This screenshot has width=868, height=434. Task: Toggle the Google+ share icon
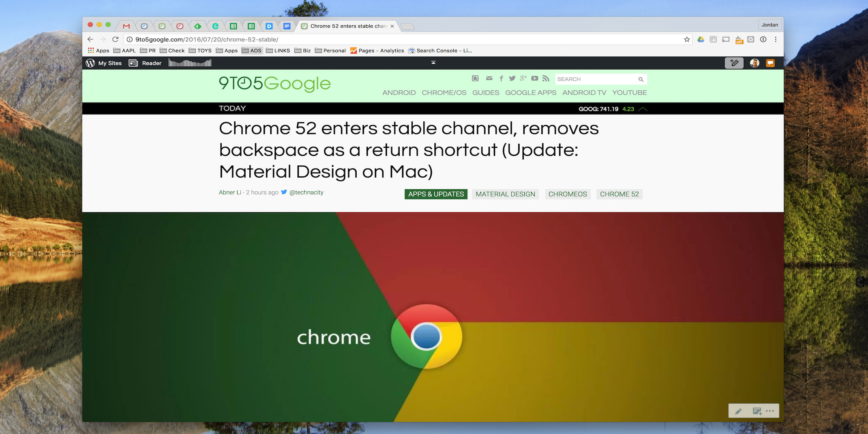(522, 79)
